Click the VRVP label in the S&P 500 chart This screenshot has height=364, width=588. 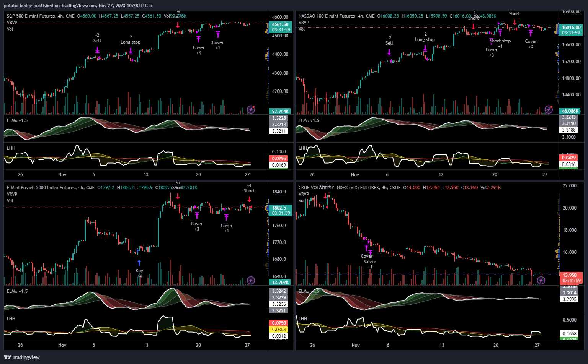12,23
